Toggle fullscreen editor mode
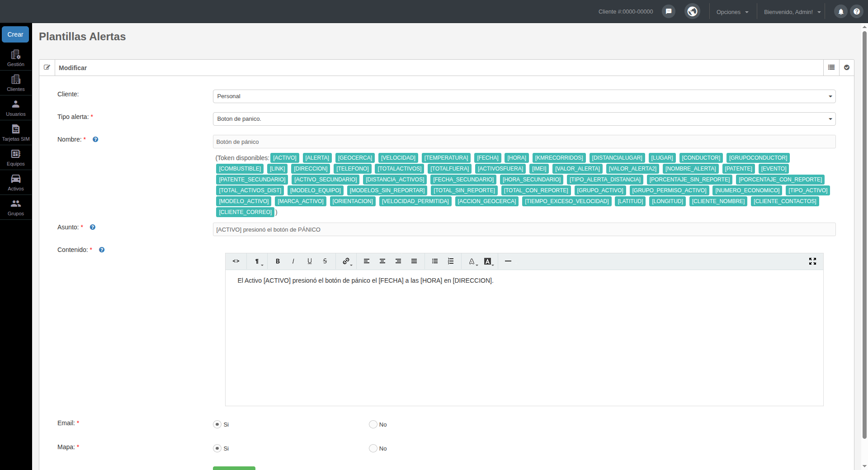The height and width of the screenshot is (470, 868). point(812,261)
